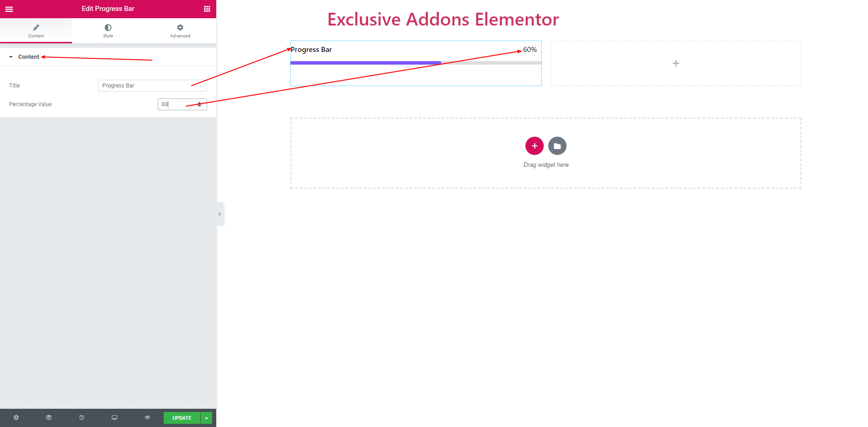Click plus in the empty column
Screen dimensions: 868x427
676,63
